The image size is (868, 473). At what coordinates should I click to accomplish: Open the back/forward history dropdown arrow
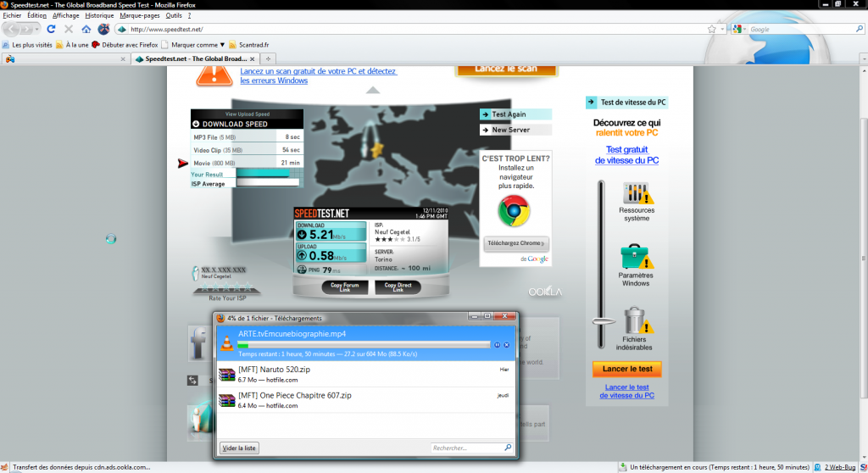pos(37,29)
